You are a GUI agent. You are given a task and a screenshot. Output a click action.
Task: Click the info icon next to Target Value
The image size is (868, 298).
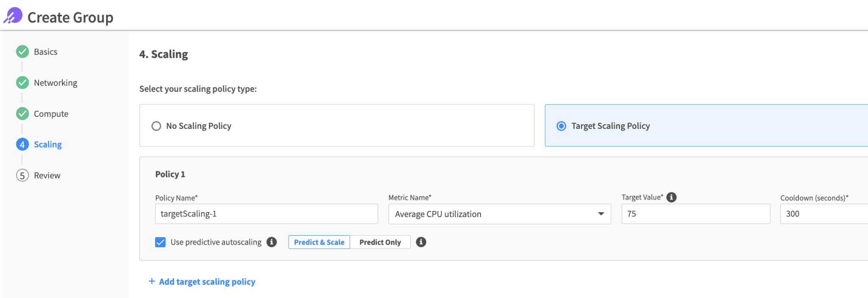coord(671,197)
